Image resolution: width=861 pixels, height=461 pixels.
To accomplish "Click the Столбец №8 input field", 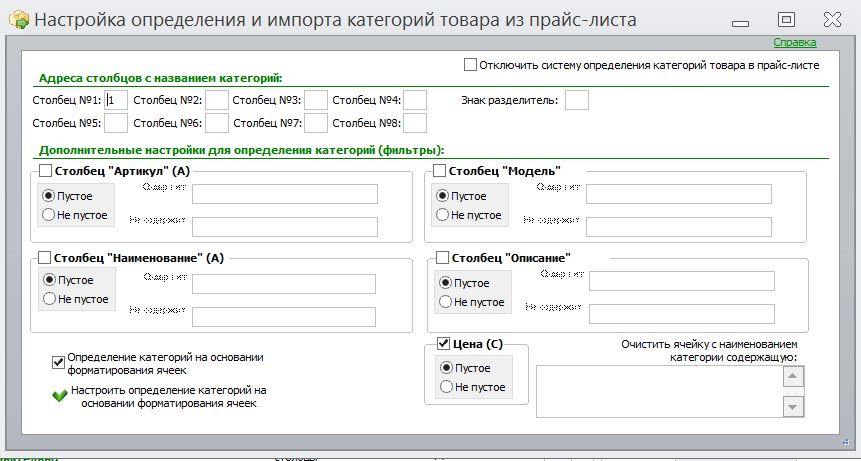I will [415, 123].
